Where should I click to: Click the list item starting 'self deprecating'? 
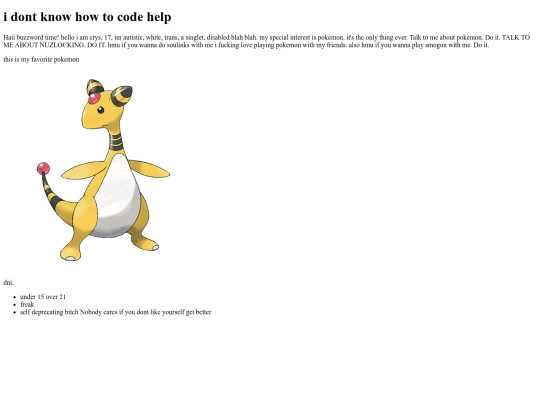pos(116,312)
